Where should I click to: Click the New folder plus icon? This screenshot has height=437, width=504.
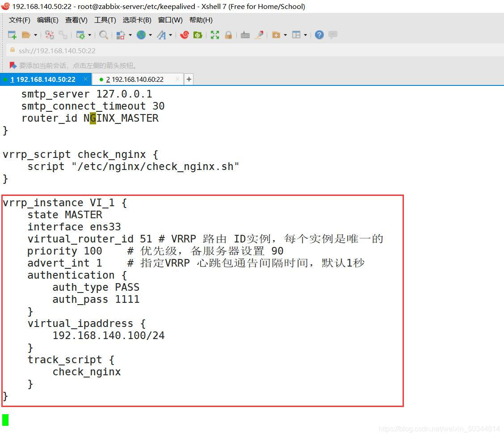[276, 35]
